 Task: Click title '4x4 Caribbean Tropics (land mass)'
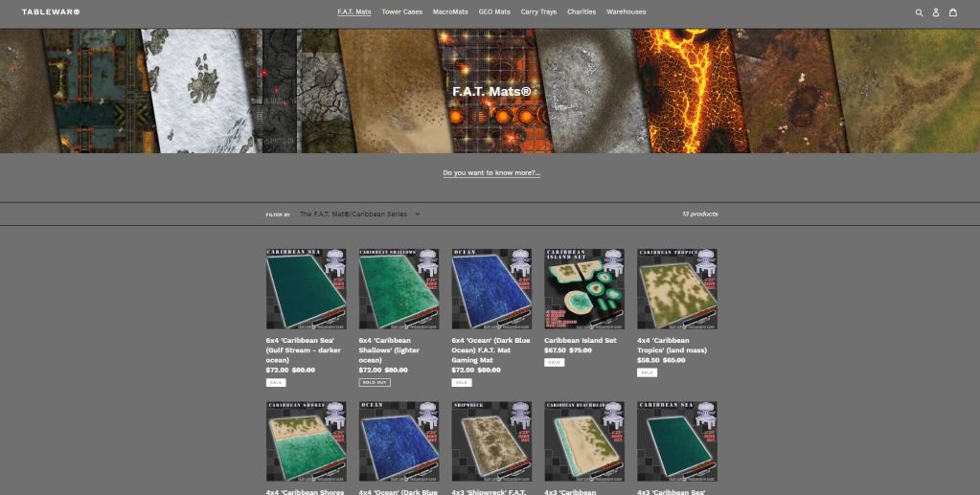pos(672,345)
